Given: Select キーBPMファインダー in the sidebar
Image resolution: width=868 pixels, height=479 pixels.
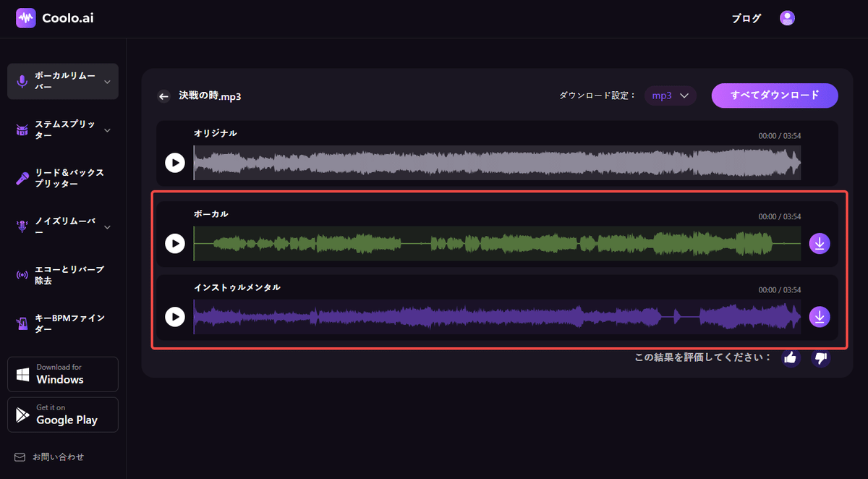Looking at the screenshot, I should 63,323.
